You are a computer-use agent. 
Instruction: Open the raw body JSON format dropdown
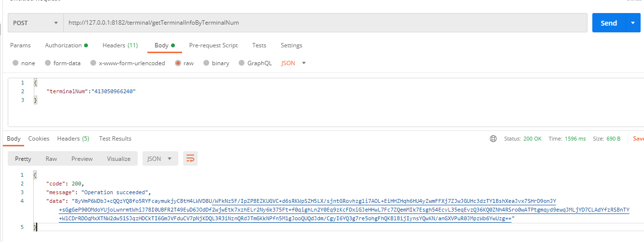[293, 63]
